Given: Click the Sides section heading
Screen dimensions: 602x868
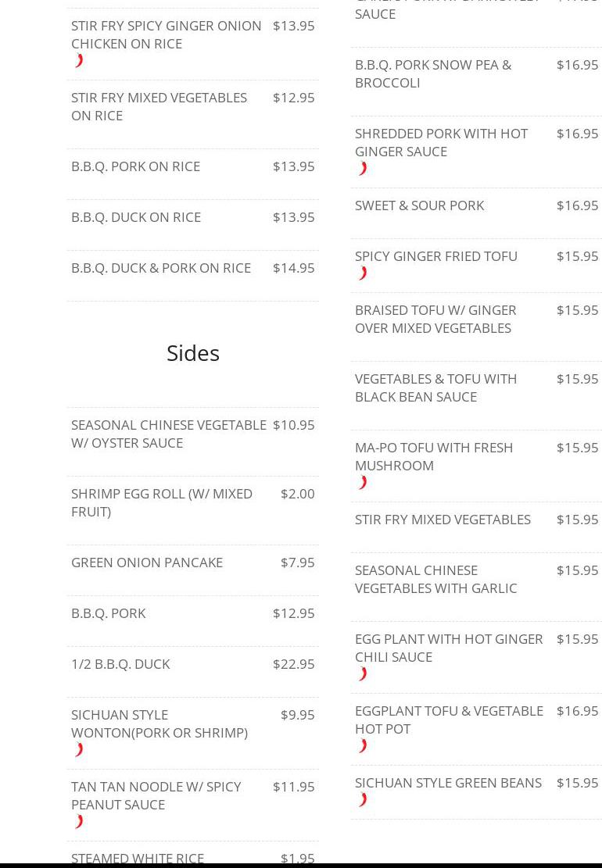Looking at the screenshot, I should (193, 353).
